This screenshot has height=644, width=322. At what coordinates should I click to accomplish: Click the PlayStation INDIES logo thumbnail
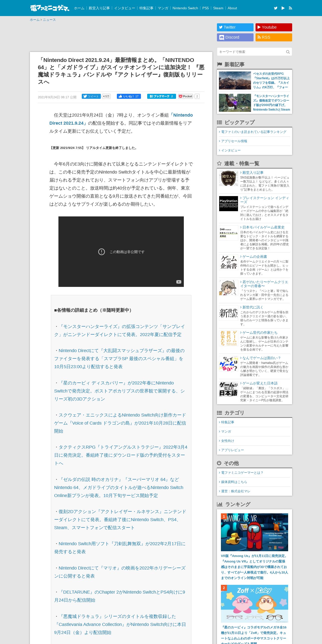[x=228, y=204]
